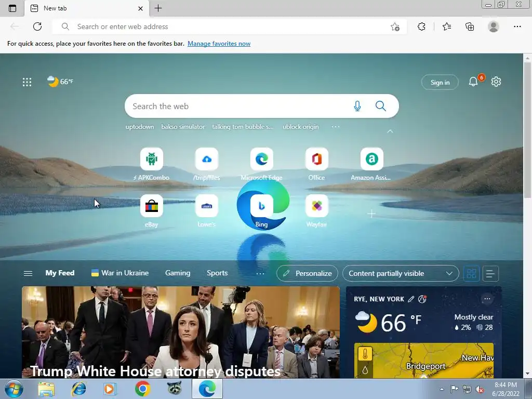Select the My Feed tab
Viewport: 532px width, 399px height.
pos(60,273)
